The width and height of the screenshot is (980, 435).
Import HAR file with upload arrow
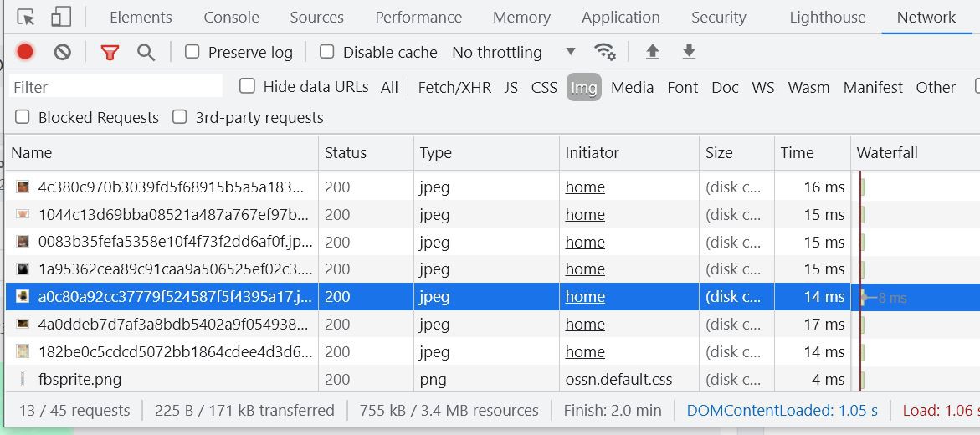(x=653, y=52)
